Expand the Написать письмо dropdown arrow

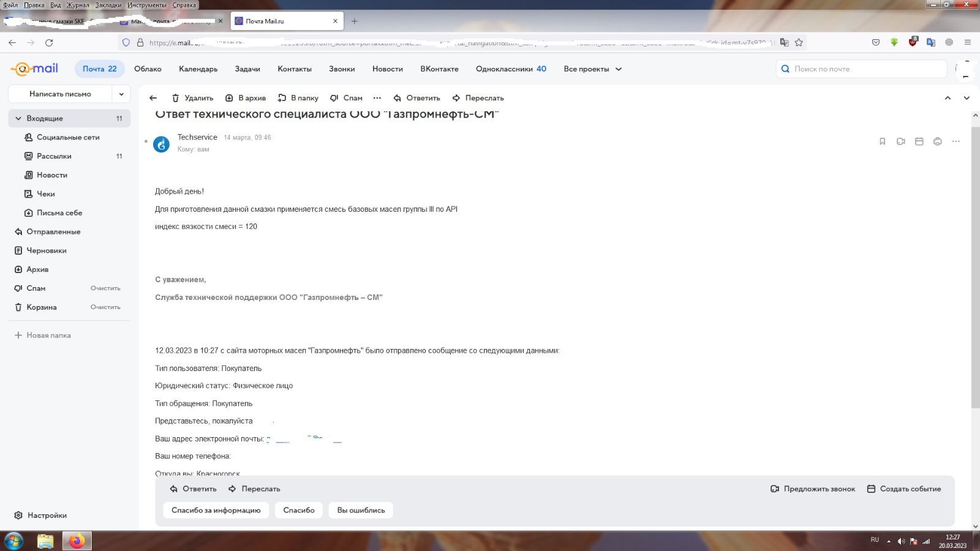point(121,94)
